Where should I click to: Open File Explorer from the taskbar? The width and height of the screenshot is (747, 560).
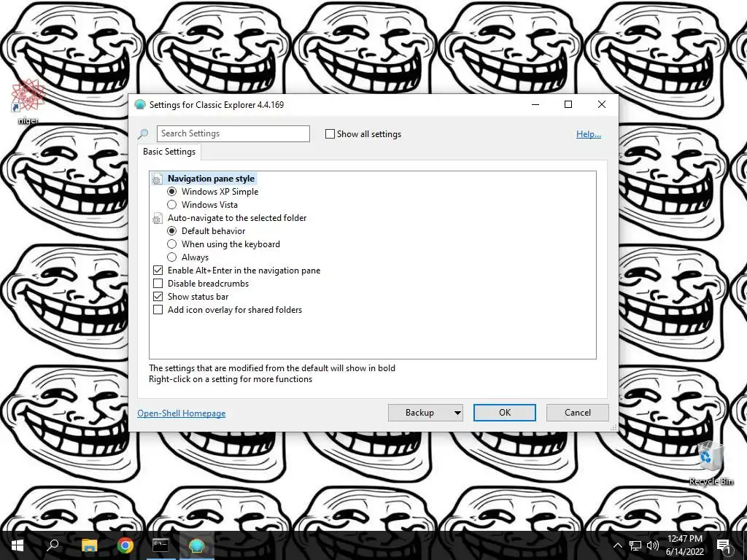click(89, 545)
